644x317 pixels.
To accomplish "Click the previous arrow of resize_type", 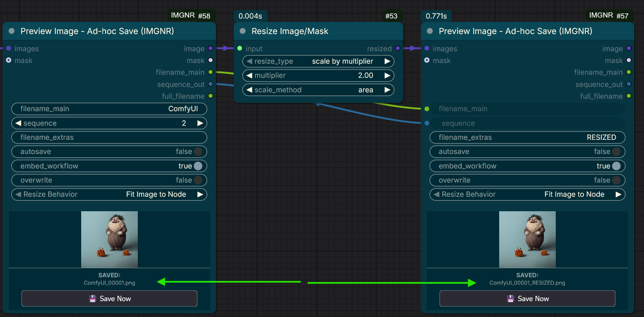I will pos(249,61).
